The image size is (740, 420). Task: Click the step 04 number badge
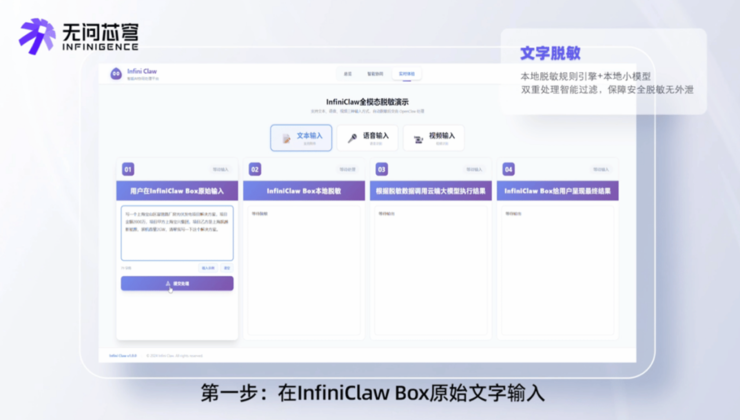[509, 170]
